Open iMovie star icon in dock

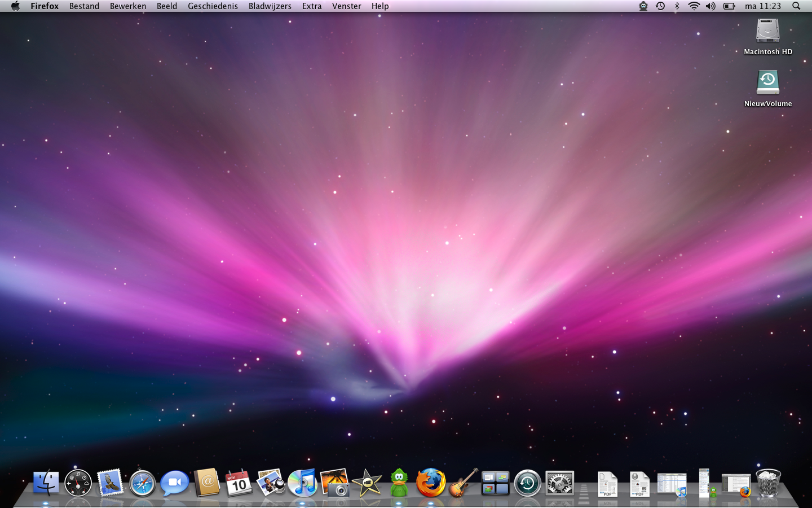coord(367,483)
